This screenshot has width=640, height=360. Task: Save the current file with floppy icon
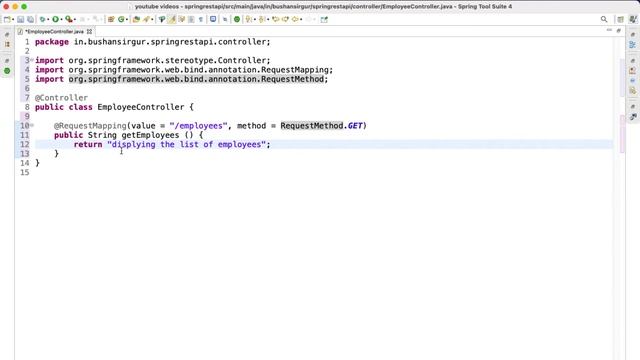(20, 19)
